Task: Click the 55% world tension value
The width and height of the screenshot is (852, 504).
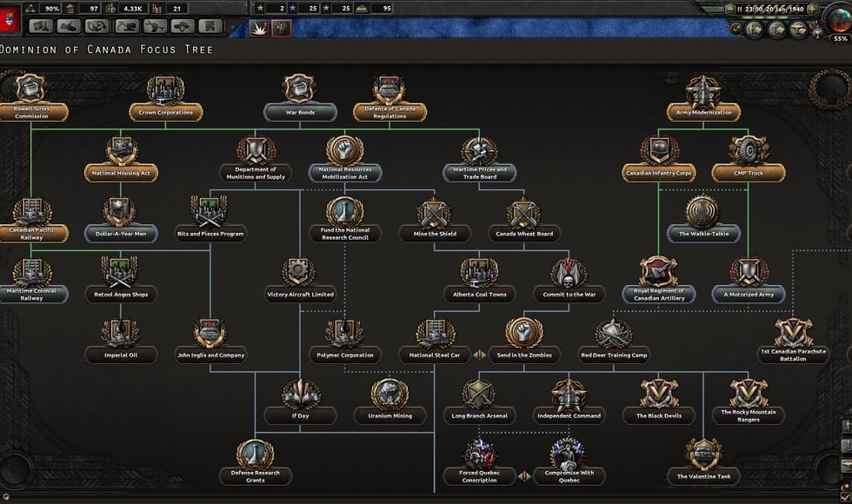Action: 840,38
